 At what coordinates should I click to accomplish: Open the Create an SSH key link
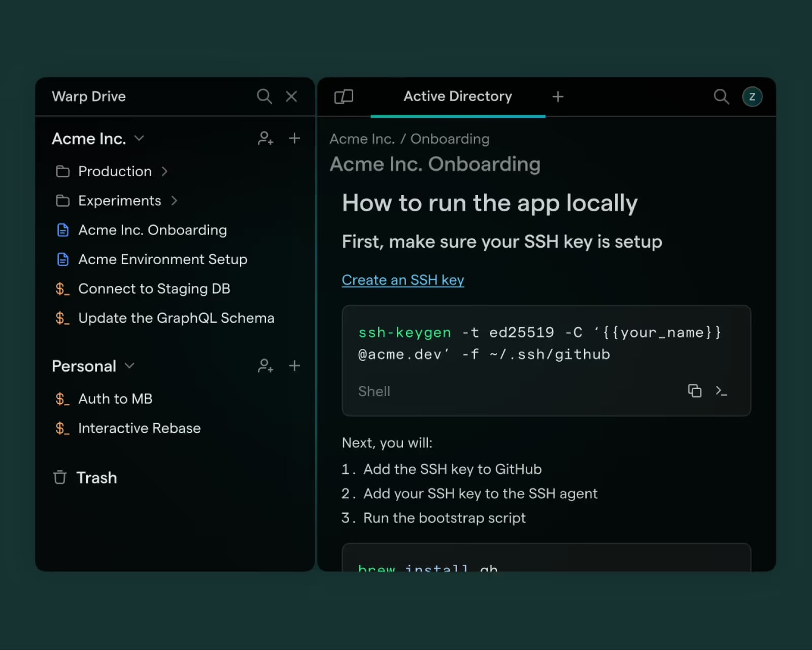[x=402, y=280]
